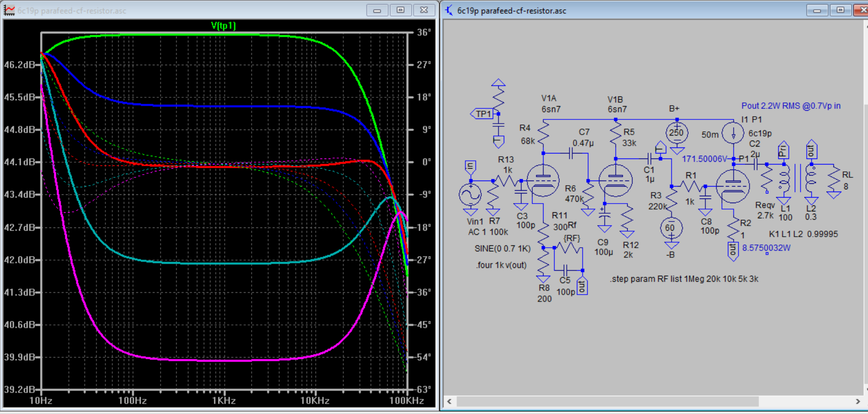Screen dimensions: 868x414
Task: Select the C1 1µ capacitor symbol
Action: (x=649, y=159)
